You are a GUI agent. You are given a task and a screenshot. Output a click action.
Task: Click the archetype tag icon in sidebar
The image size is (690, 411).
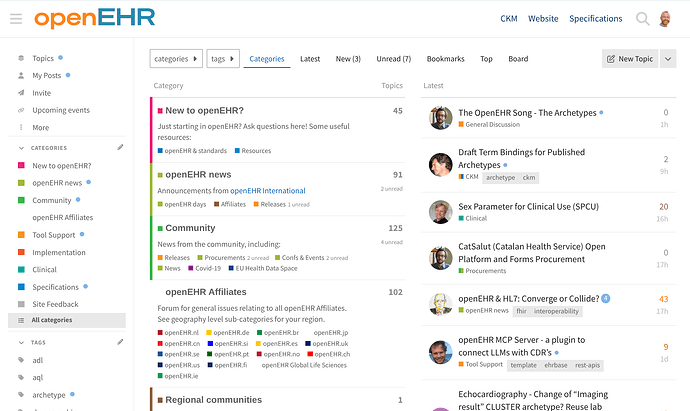[x=21, y=395]
